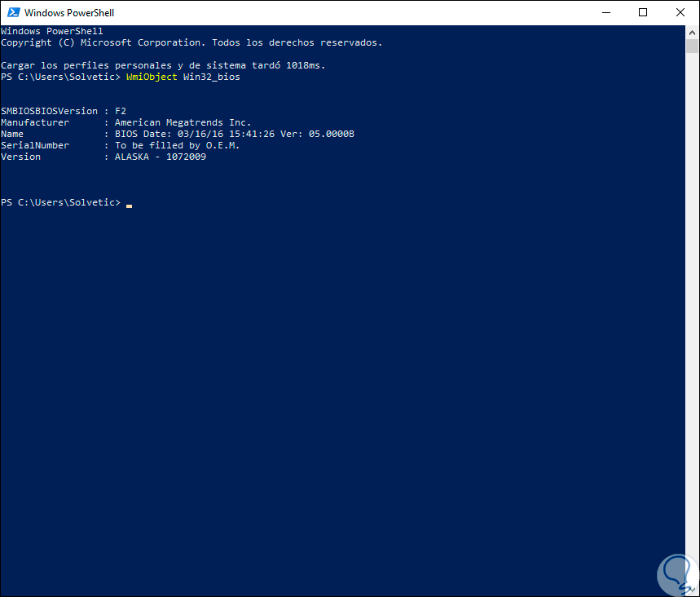Click "To be filled by O.E.M." serial value

pyautogui.click(x=177, y=145)
